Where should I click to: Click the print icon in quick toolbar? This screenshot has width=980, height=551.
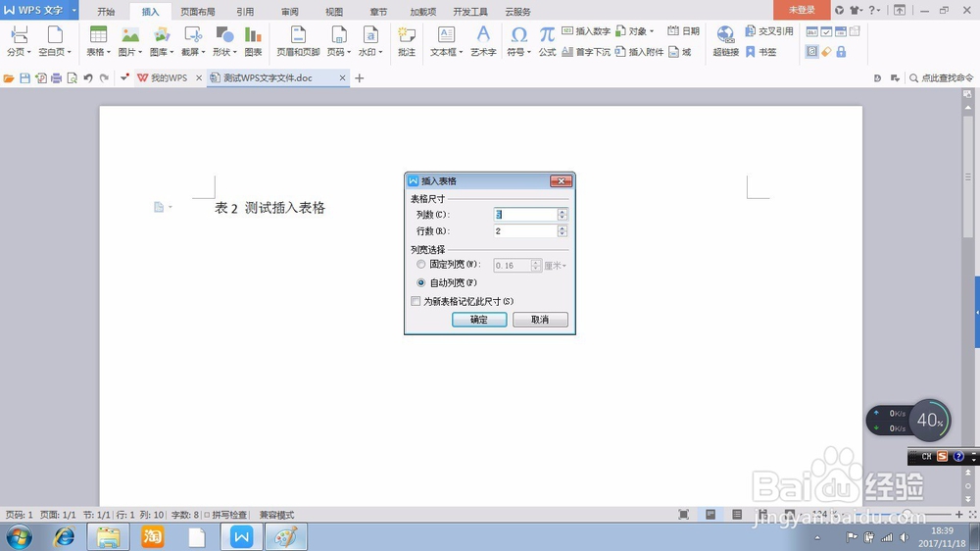tap(56, 78)
